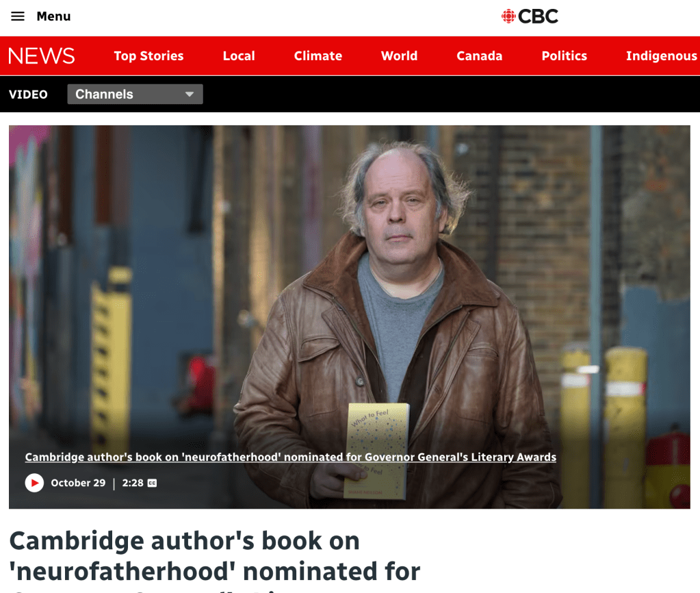700x593 pixels.
Task: Open Politics section
Action: tap(565, 56)
